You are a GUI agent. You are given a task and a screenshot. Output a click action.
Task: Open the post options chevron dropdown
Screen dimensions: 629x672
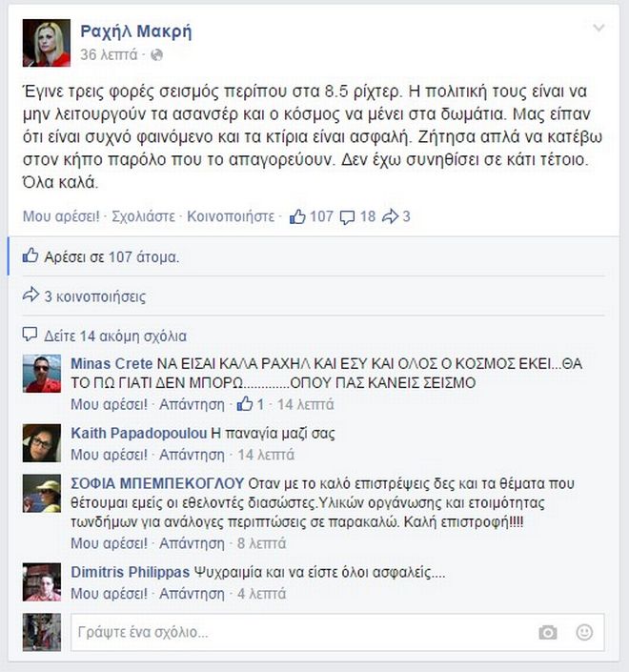599,29
